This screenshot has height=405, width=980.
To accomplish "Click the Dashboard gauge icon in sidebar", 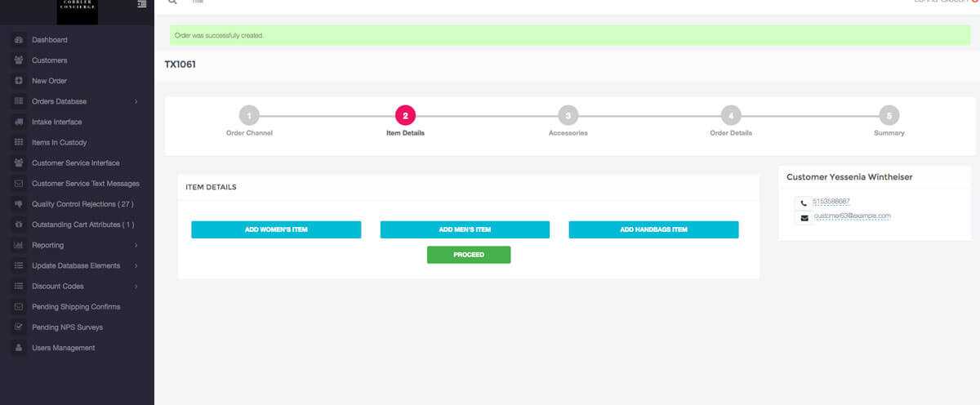I will point(18,40).
